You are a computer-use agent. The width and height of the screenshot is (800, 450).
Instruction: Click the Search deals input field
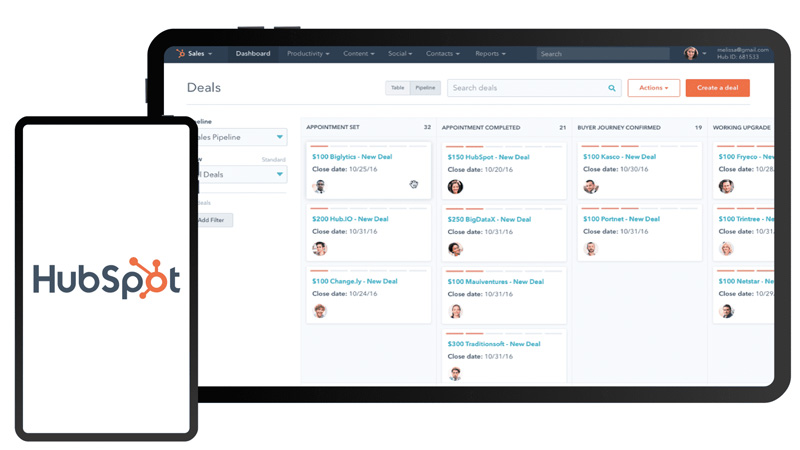[534, 88]
